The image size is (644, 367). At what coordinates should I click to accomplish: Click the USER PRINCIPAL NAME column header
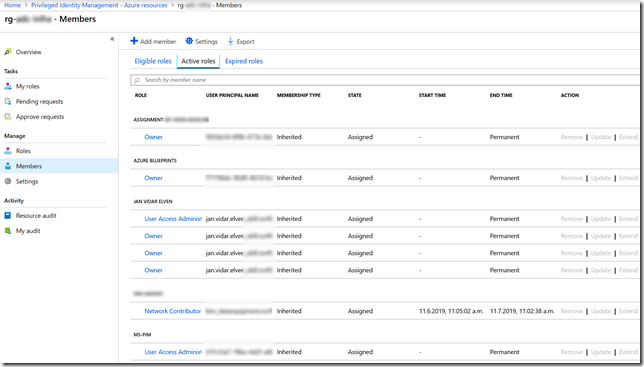[232, 95]
